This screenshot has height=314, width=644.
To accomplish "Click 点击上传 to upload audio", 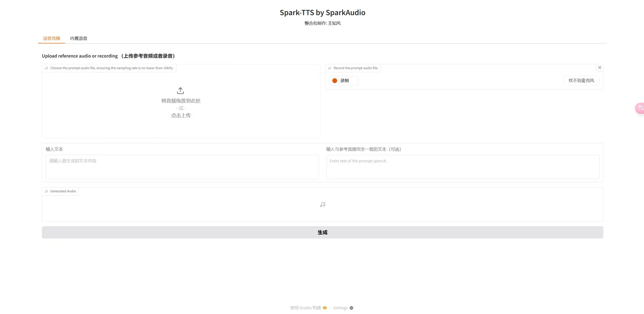I will (181, 115).
